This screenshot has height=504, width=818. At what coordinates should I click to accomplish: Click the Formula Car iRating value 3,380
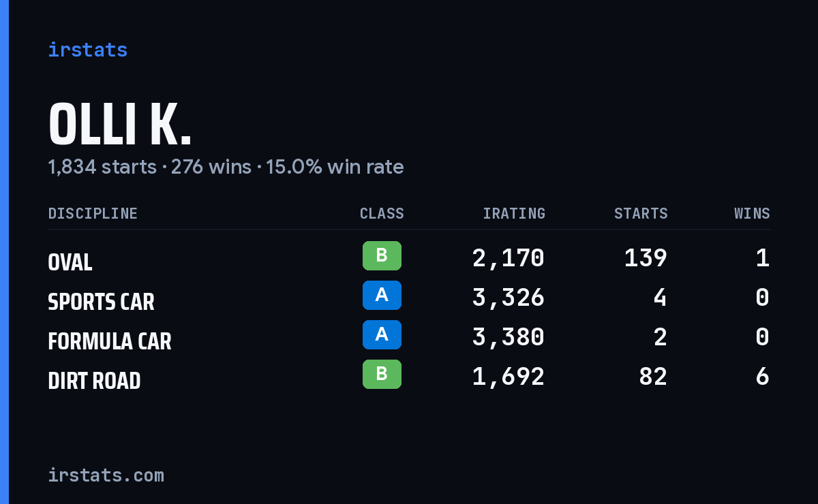point(509,337)
